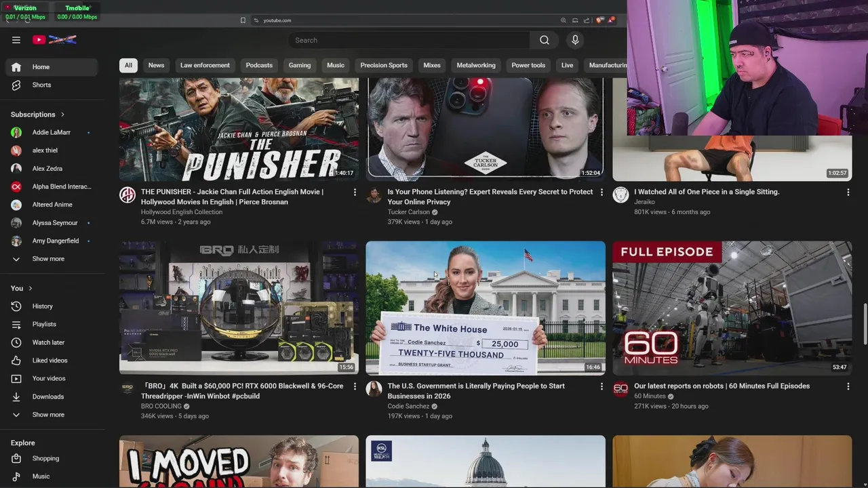Screen dimensions: 868x488
Task: Open Amy Dangerfield subscription channel
Action: 53,241
